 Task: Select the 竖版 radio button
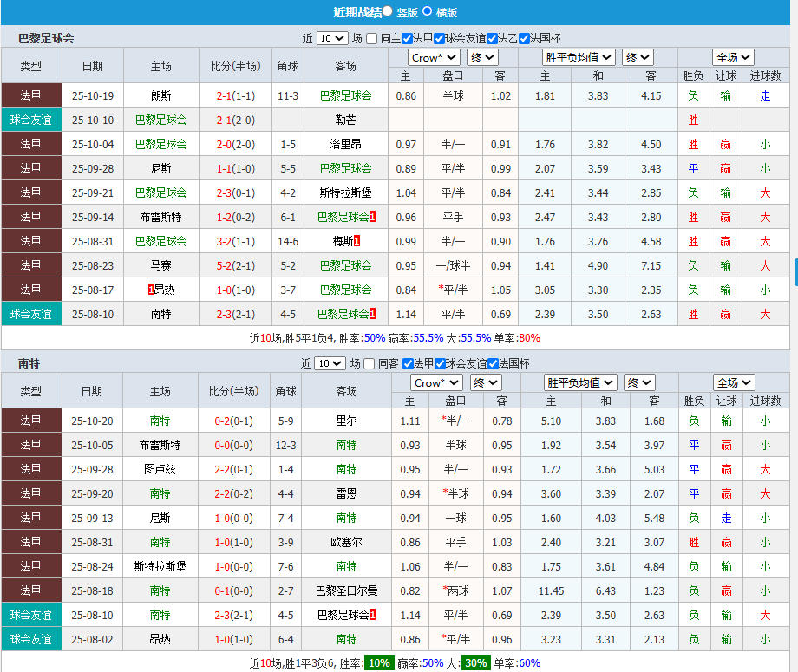point(388,12)
